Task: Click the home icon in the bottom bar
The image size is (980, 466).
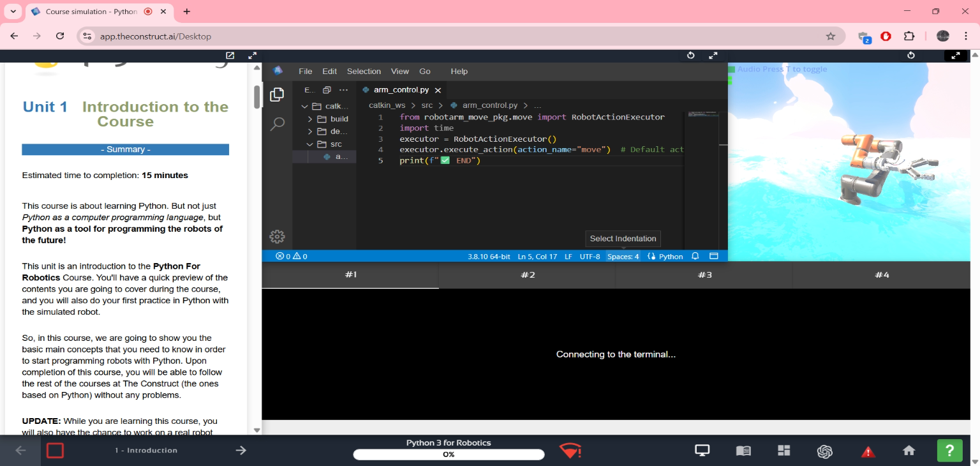Action: [x=909, y=451]
